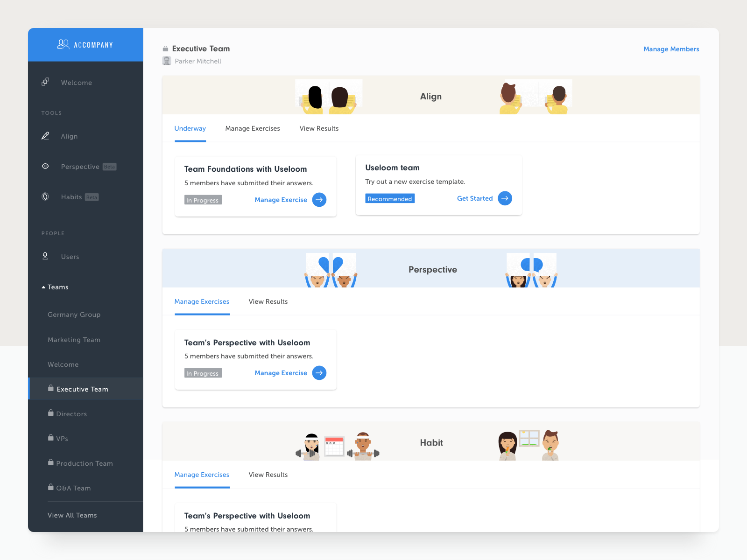Screen dimensions: 747x560
Task: Open the Align tool
Action: click(x=69, y=136)
